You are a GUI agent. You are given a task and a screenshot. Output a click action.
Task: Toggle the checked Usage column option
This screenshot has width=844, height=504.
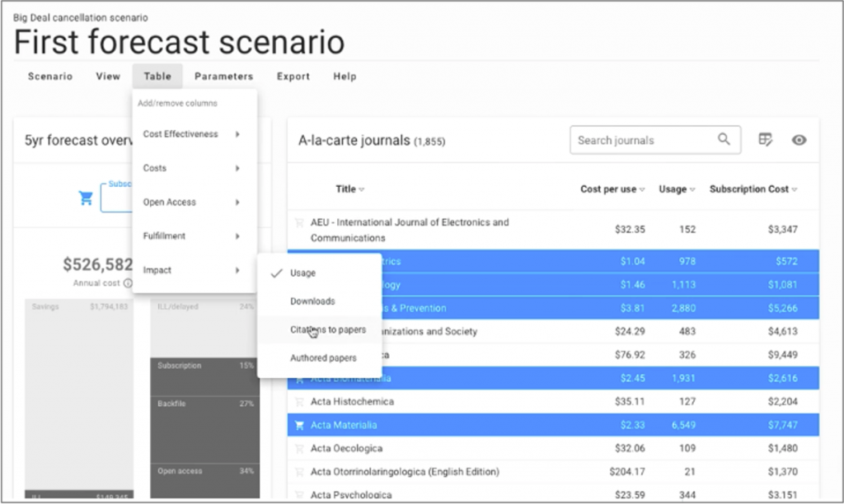click(x=320, y=273)
